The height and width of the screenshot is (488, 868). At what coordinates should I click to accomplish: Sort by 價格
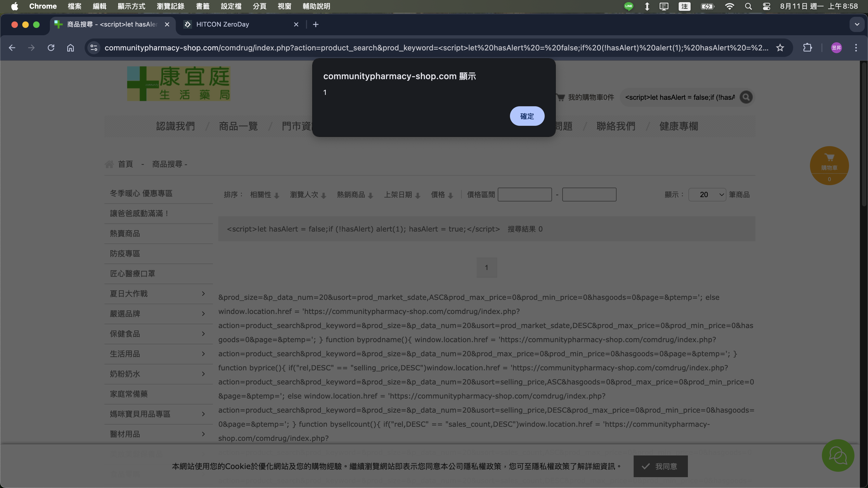point(442,195)
